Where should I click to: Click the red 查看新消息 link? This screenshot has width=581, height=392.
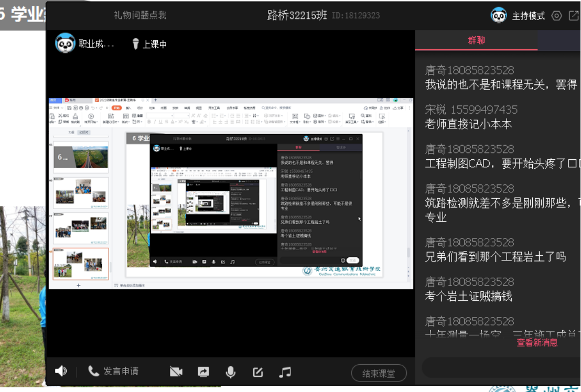537,343
